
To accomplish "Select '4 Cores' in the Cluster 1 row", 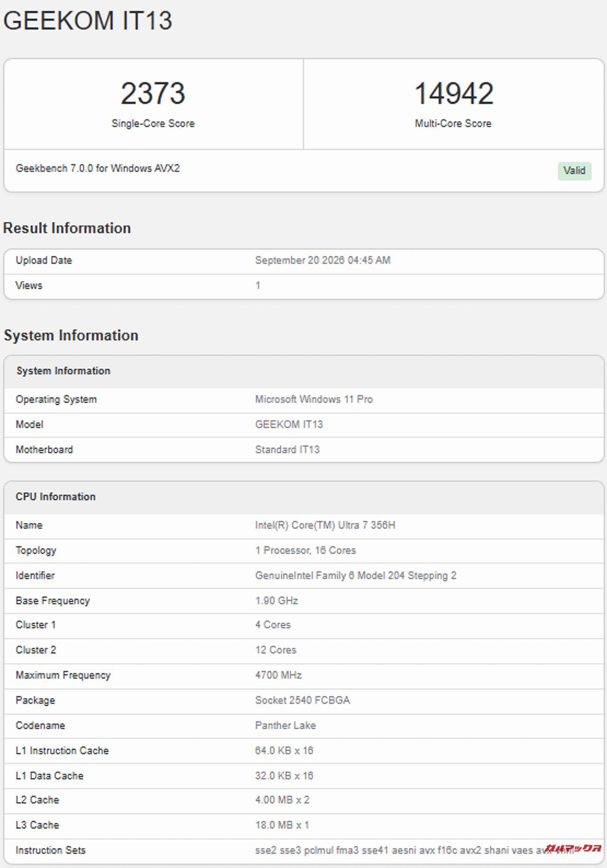I will coord(273,625).
